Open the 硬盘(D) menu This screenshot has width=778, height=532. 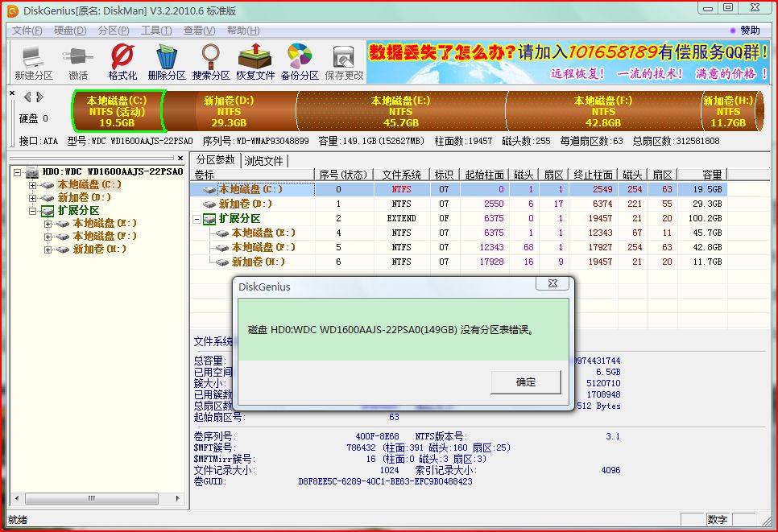70,31
